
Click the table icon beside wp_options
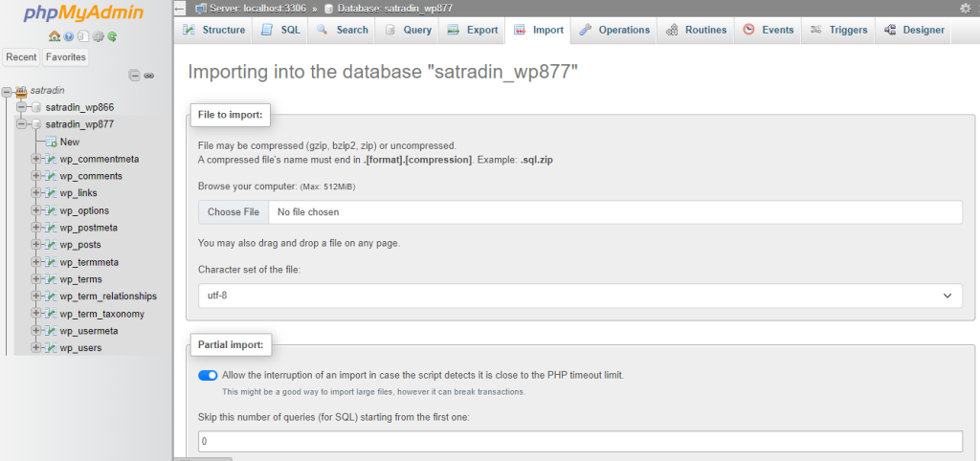point(51,210)
